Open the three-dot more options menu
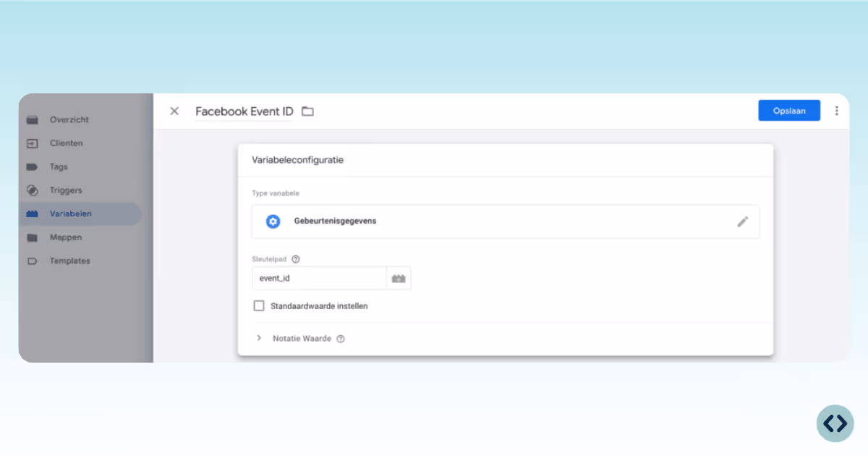Viewport: 868px width, 456px height. [837, 111]
